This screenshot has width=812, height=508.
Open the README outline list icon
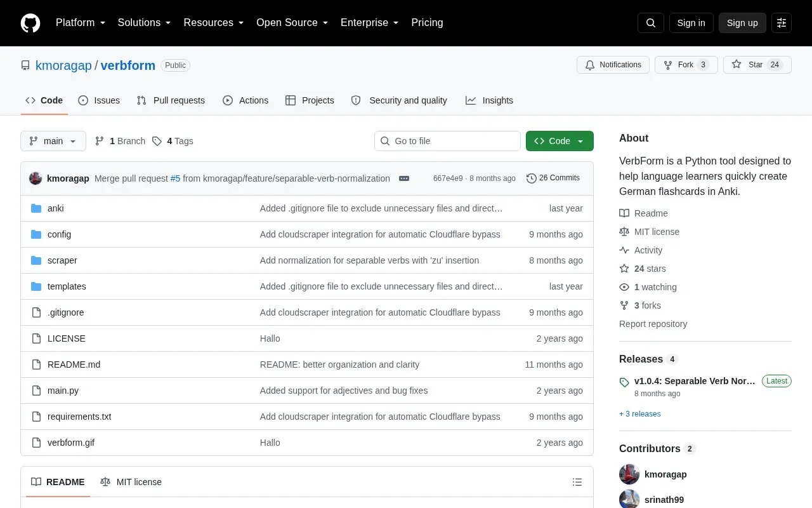point(577,482)
